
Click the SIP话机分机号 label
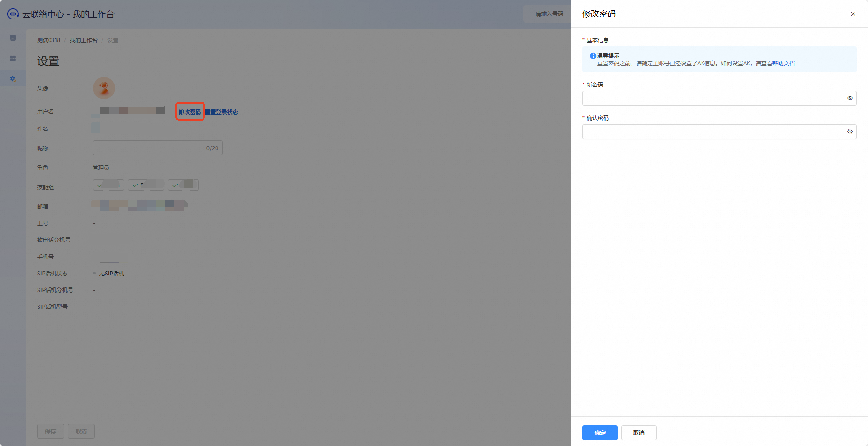tap(55, 290)
